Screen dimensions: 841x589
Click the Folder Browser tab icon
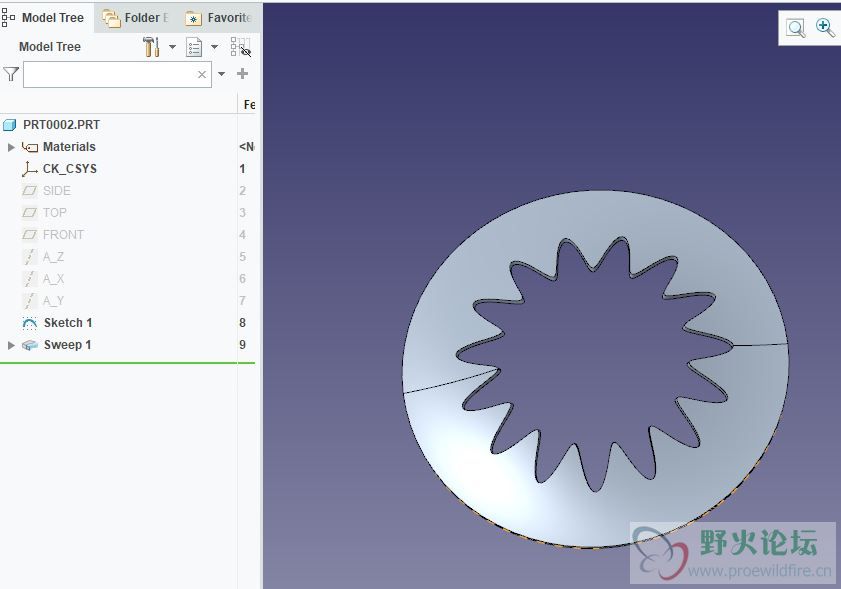click(112, 19)
